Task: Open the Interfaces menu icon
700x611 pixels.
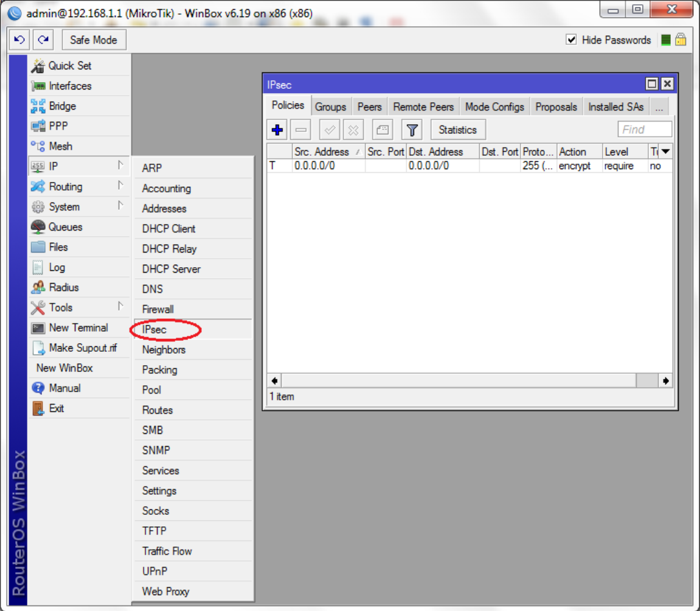Action: (38, 86)
